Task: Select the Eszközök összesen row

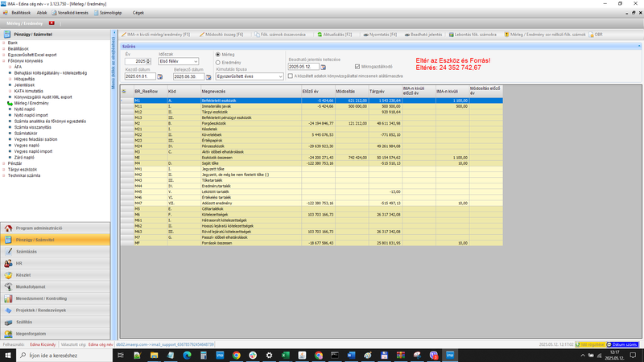Action: [x=312, y=158]
